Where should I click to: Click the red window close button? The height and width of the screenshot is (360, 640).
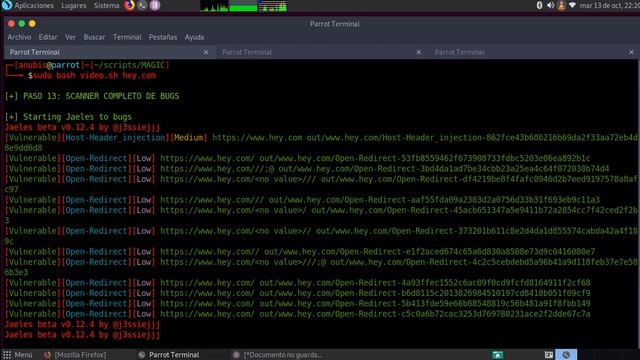[x=11, y=24]
